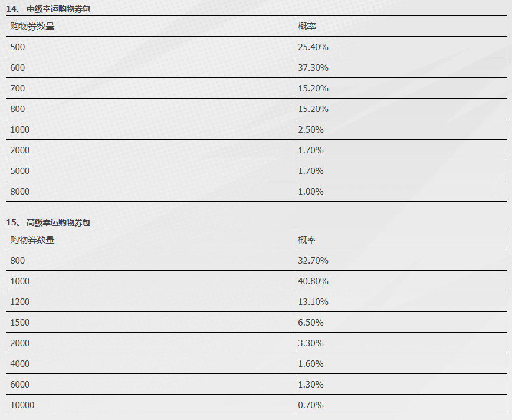Image resolution: width=512 pixels, height=420 pixels.
Task: Click the 6.50% probability cell
Action: click(401, 322)
